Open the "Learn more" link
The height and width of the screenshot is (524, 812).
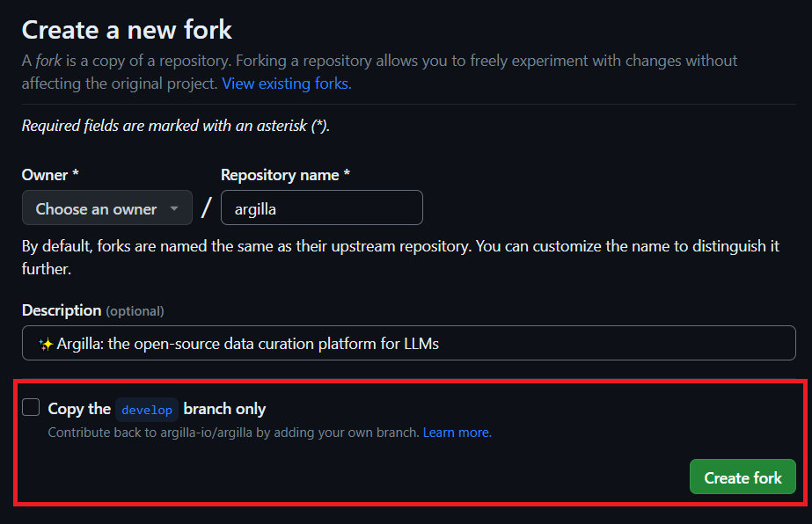click(x=457, y=433)
